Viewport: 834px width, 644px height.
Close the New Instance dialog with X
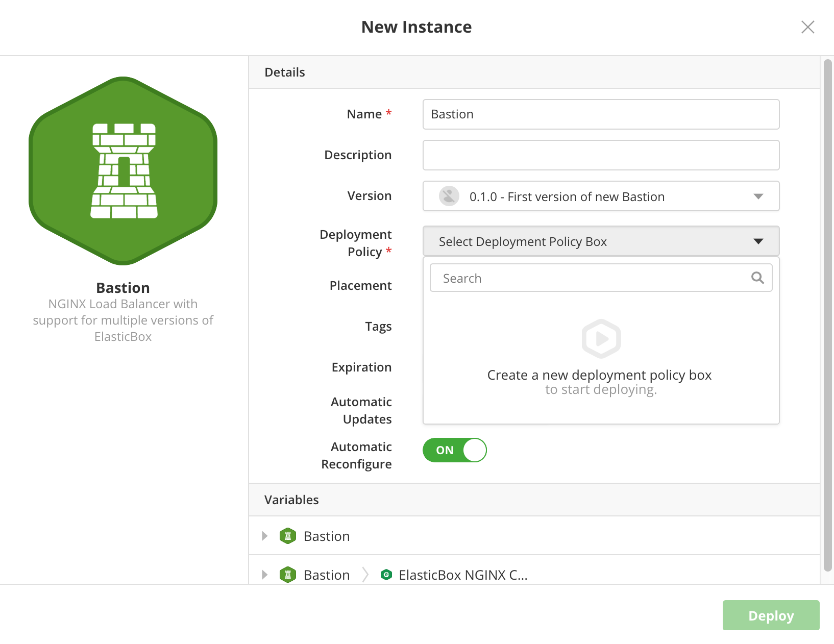click(x=807, y=27)
